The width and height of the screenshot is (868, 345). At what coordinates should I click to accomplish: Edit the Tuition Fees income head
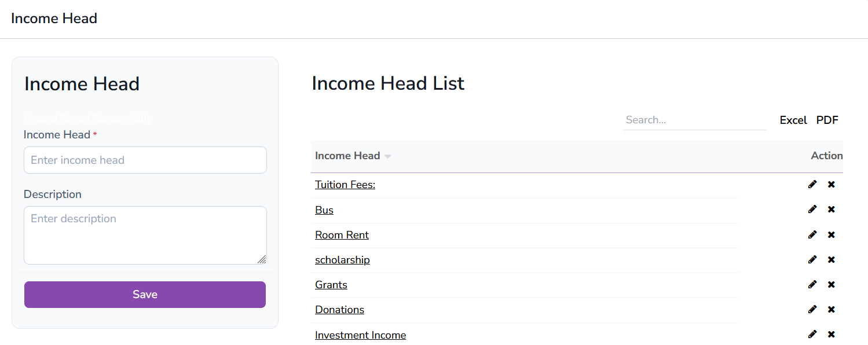click(812, 184)
